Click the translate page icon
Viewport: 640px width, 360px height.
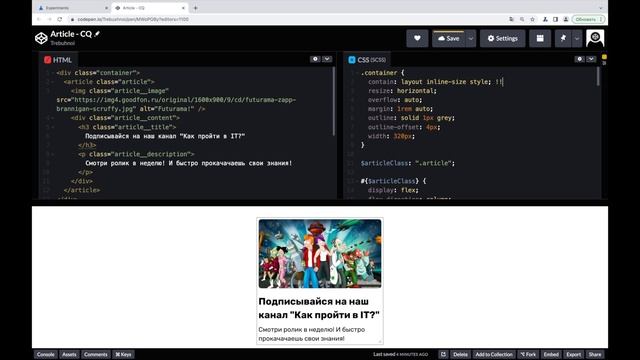[x=511, y=19]
